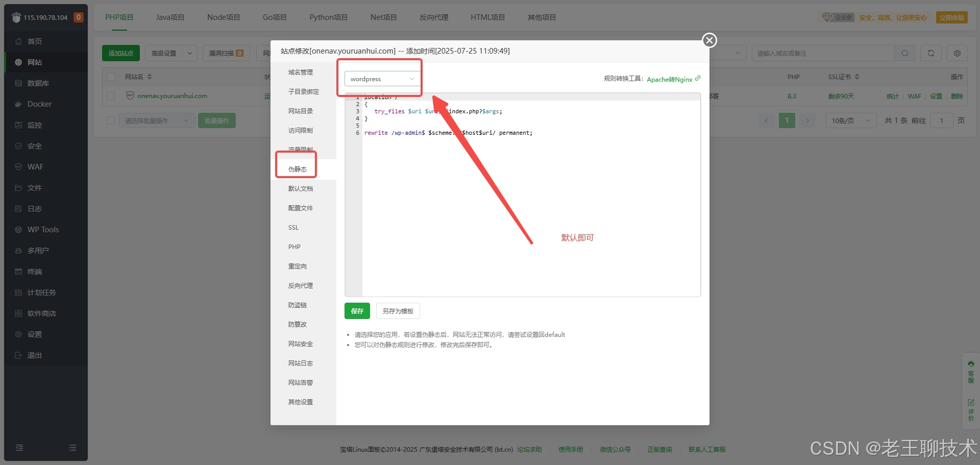Switch to the Go项目 tab
980x465 pixels.
tap(275, 17)
